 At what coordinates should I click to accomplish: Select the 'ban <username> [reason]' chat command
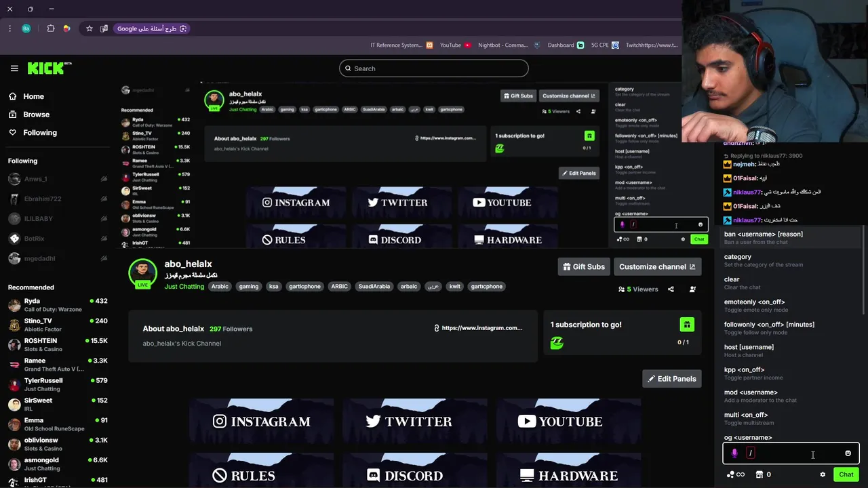(x=789, y=238)
